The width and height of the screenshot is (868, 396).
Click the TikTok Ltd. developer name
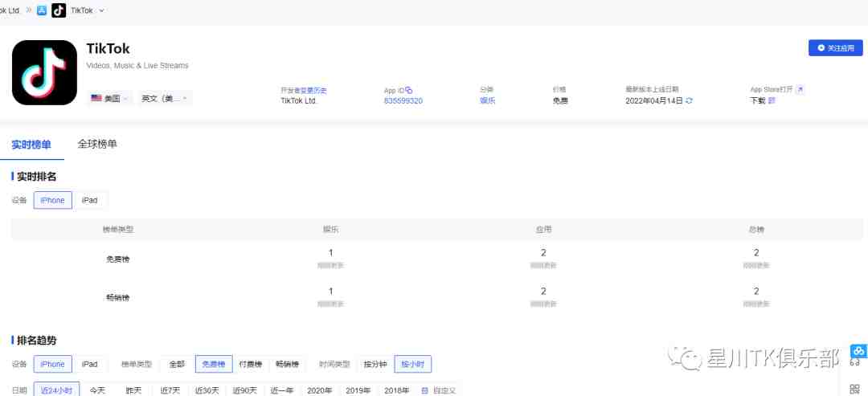[299, 100]
